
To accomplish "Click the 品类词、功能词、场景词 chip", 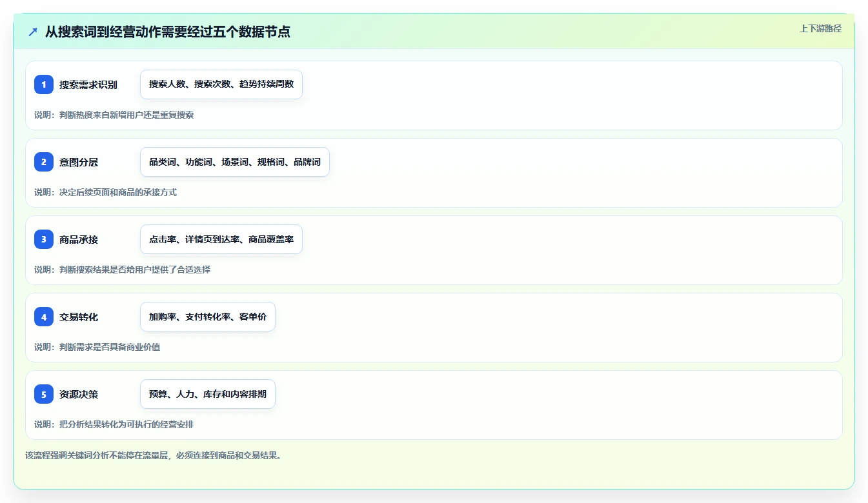I will coord(235,162).
